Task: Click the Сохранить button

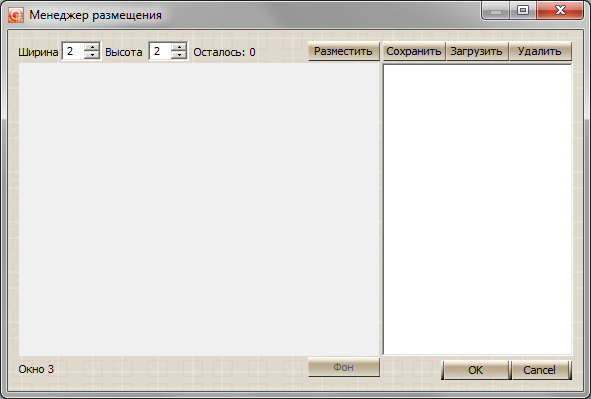Action: pos(414,51)
